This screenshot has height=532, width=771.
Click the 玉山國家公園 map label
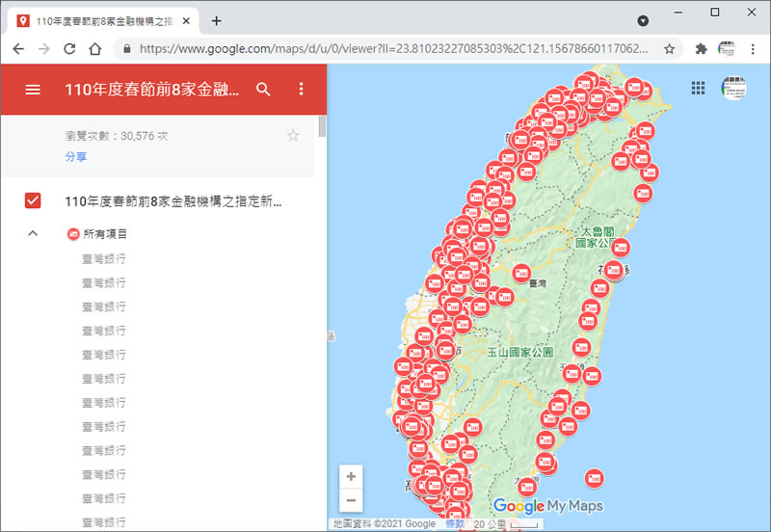519,352
